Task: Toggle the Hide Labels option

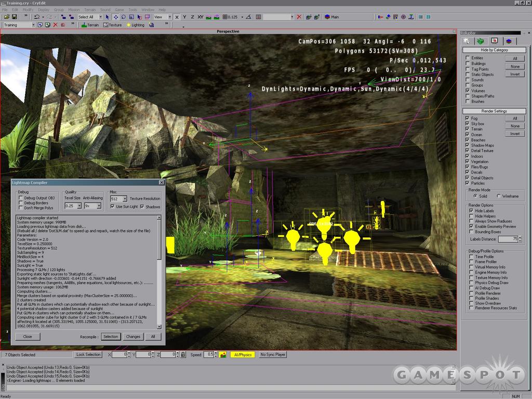Action: pyautogui.click(x=471, y=211)
